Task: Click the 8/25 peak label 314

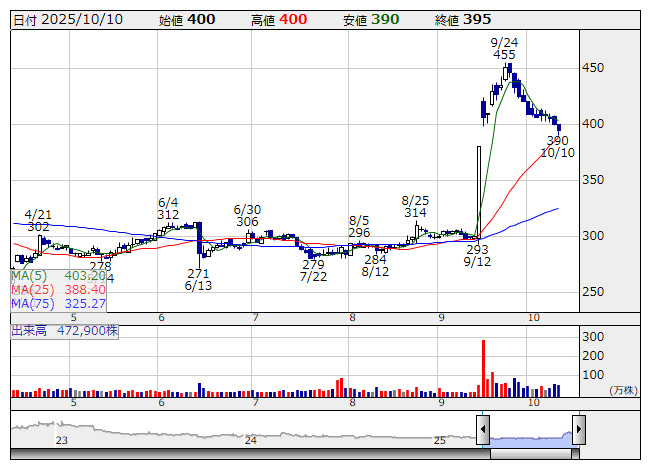Action: (415, 213)
